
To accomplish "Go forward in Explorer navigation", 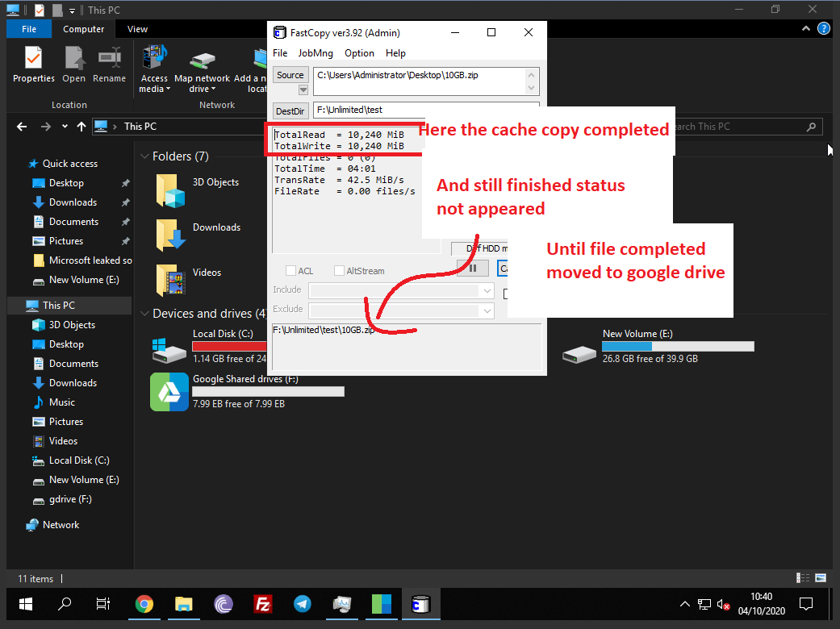I will click(45, 127).
